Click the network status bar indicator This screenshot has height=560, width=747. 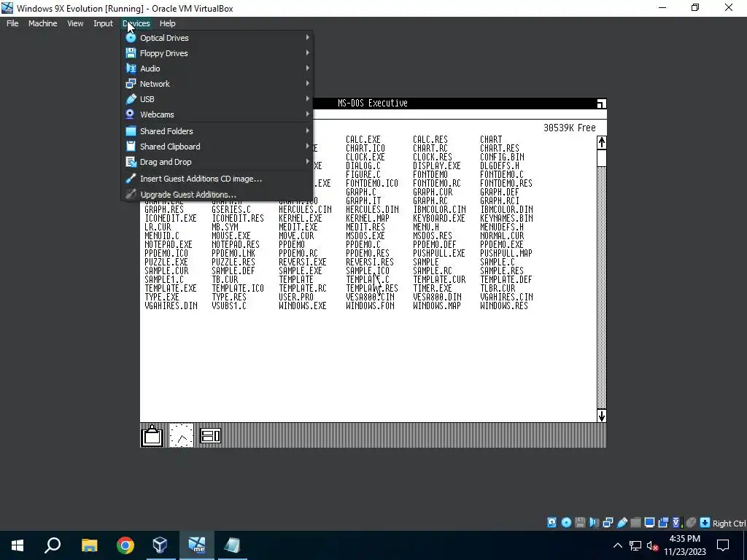[608, 522]
